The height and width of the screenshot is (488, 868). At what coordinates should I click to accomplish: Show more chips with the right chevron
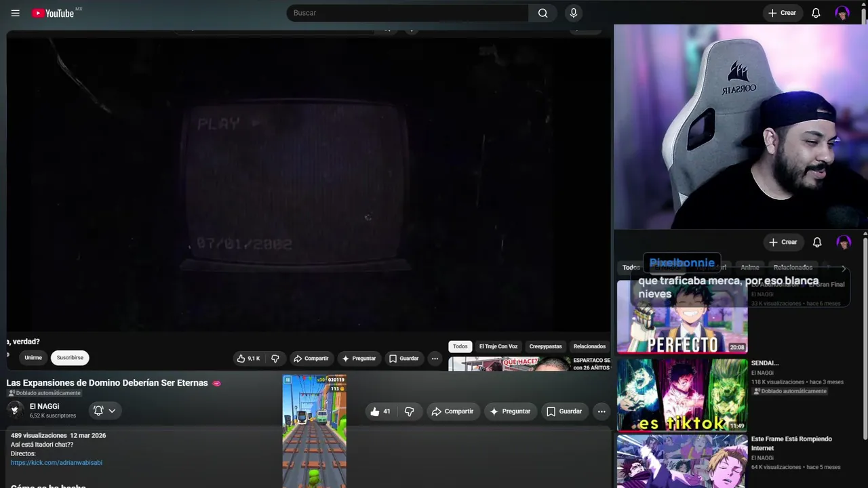tap(844, 268)
